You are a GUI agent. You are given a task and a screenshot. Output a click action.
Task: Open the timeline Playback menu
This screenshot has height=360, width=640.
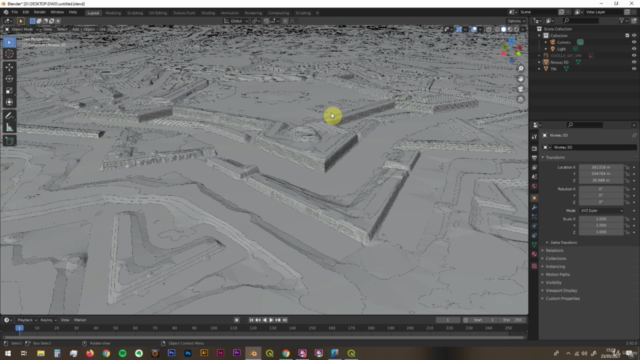coord(27,320)
